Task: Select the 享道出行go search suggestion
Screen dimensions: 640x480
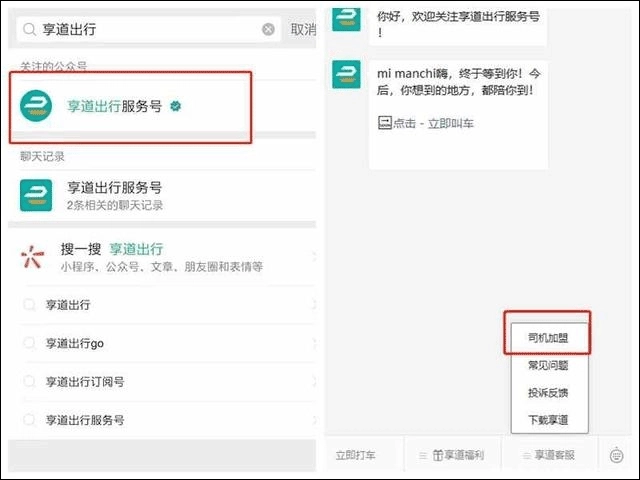Action: (x=75, y=343)
